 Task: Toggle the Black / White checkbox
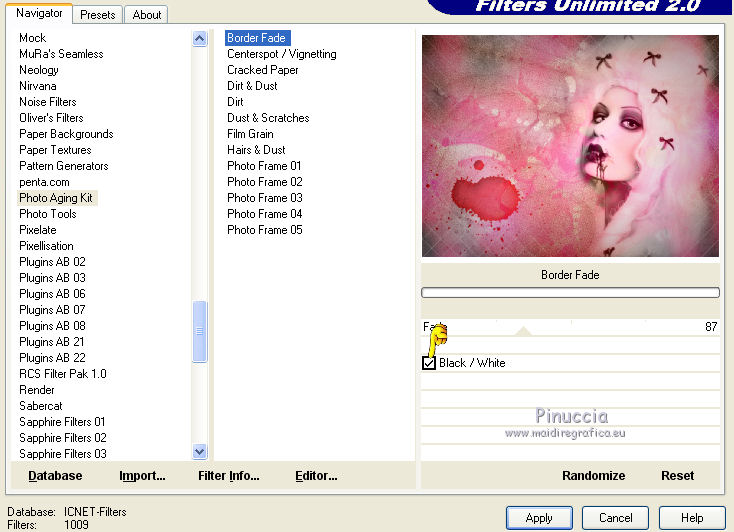click(429, 363)
